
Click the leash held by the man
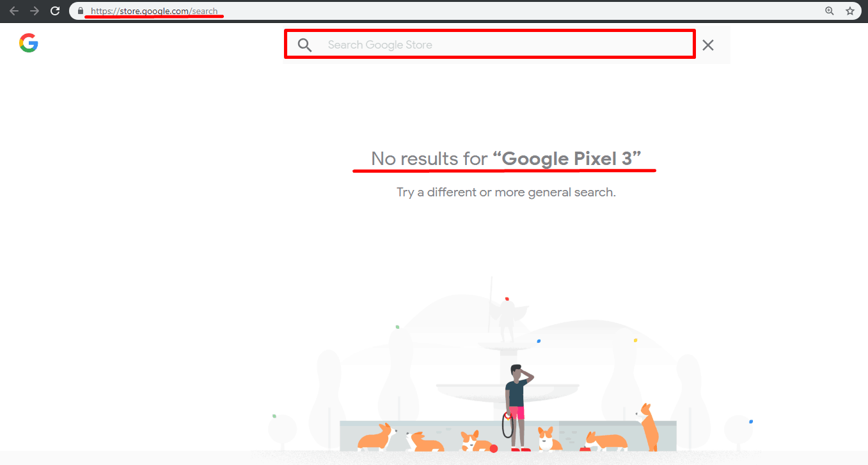(507, 425)
